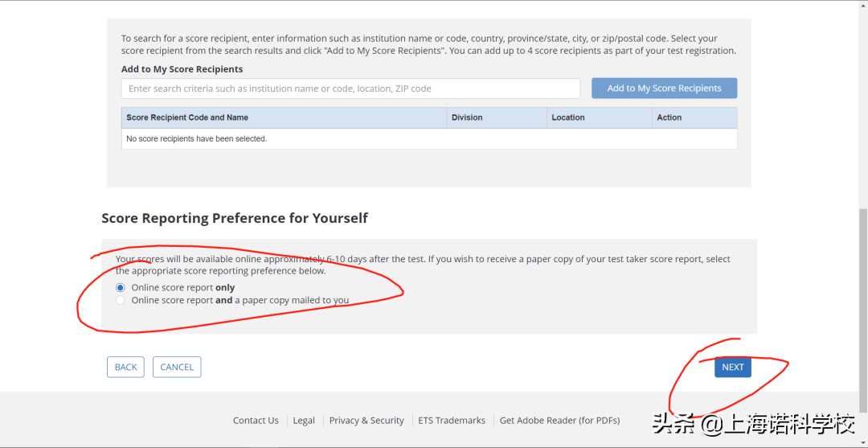Screen dimensions: 868x448
Task: Select Online score report only option
Action: click(120, 287)
